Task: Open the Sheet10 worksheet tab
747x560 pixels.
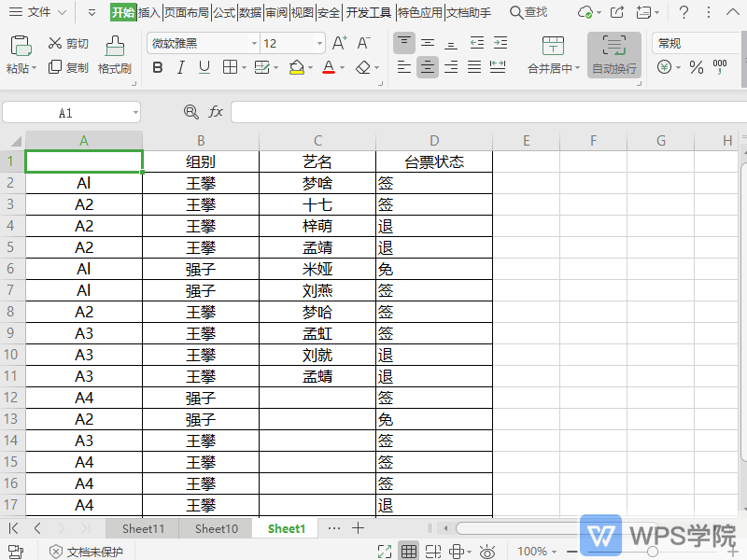Action: tap(215, 528)
